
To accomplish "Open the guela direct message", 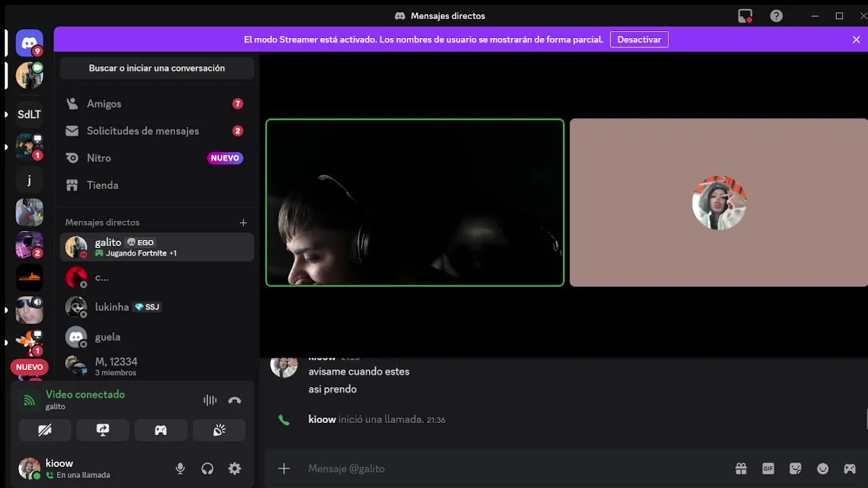I will point(157,337).
